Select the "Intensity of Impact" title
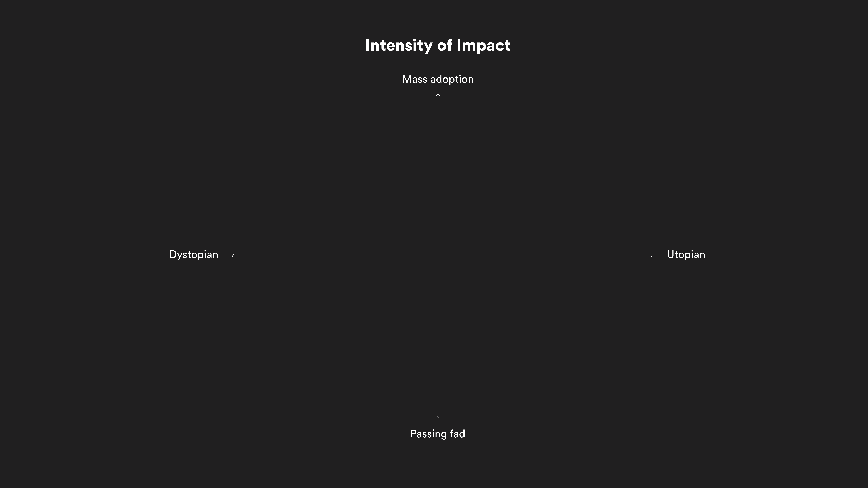Viewport: 868px width, 488px height. 438,45
